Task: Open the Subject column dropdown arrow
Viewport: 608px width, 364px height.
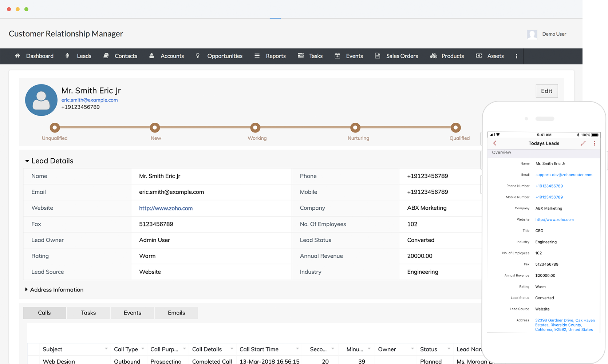Action: [x=106, y=349]
